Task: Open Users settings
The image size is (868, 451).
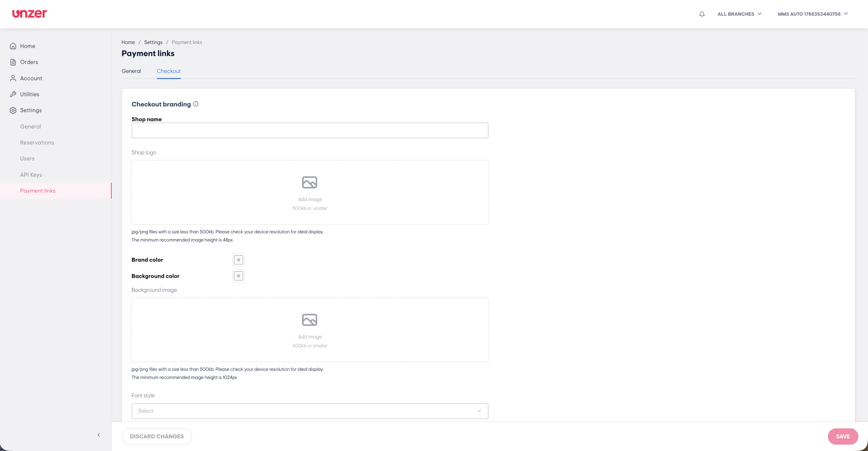Action: (27, 159)
